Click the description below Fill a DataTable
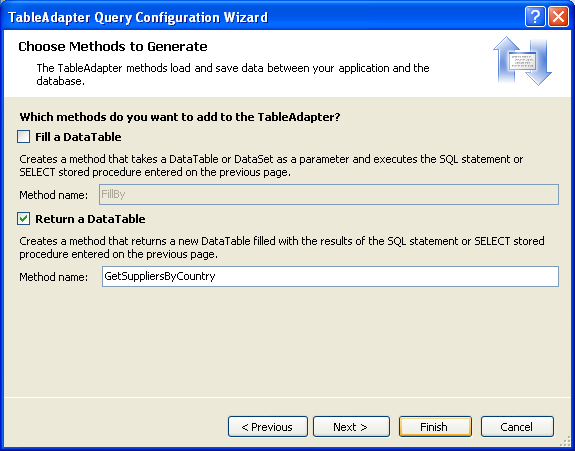Image resolution: width=575 pixels, height=451 pixels. (271, 165)
